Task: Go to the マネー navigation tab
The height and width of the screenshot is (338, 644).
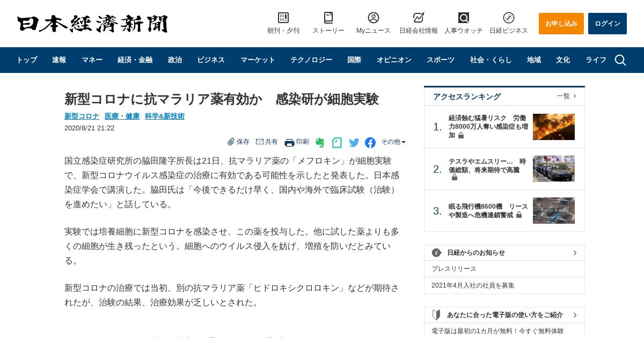Action: 92,60
